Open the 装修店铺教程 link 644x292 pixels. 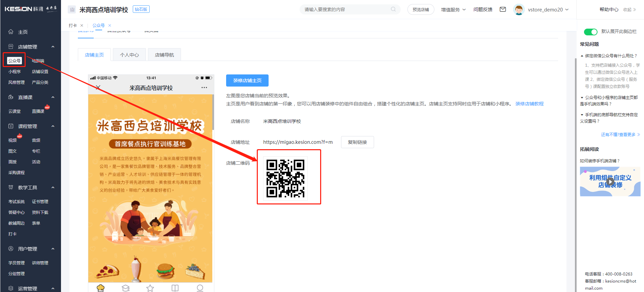click(529, 104)
